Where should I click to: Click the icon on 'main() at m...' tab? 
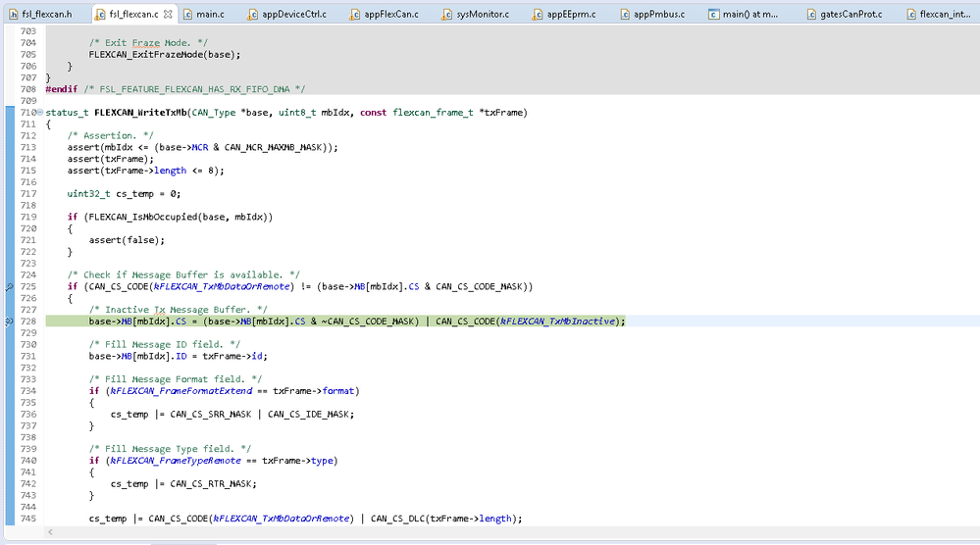tap(714, 14)
